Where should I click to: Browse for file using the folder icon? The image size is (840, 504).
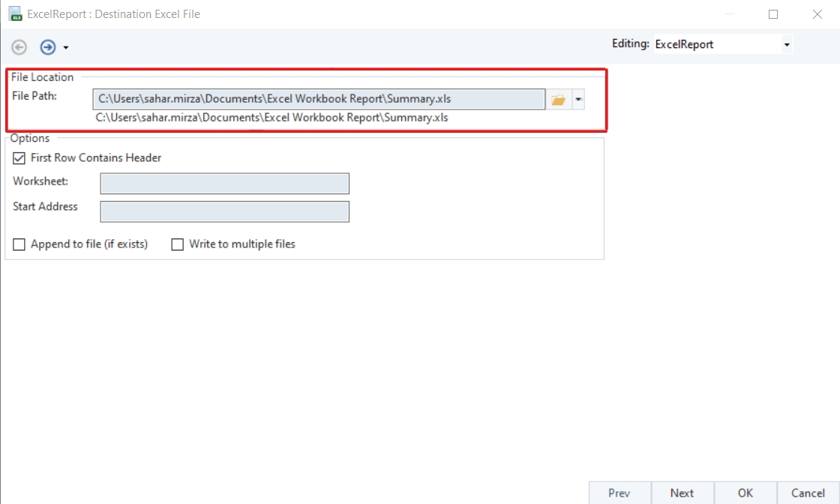coord(558,100)
